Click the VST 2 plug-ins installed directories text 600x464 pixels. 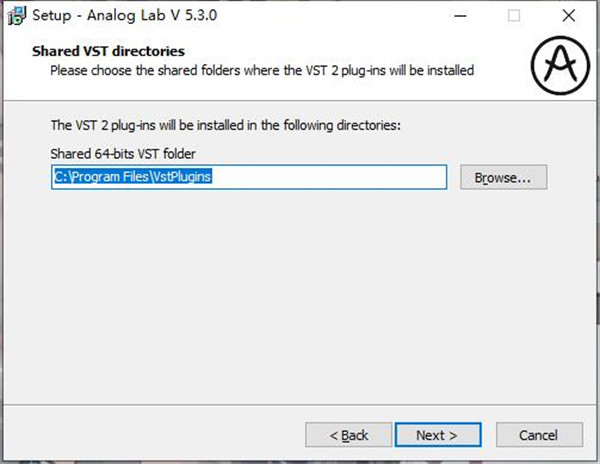click(226, 125)
